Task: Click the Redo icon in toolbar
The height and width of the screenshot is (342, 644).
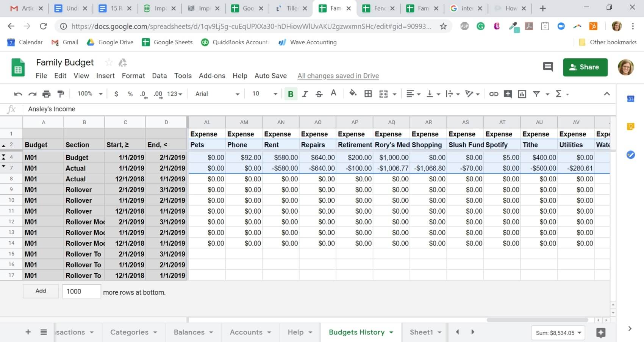Action: 32,94
